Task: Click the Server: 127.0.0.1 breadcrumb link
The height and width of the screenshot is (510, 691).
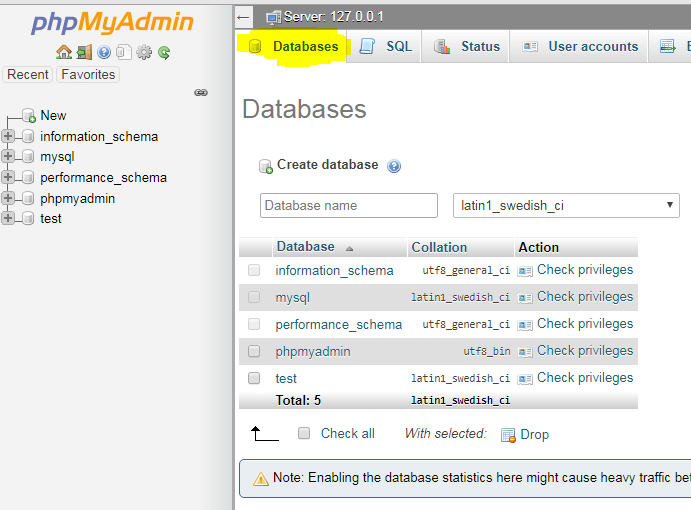Action: click(334, 17)
